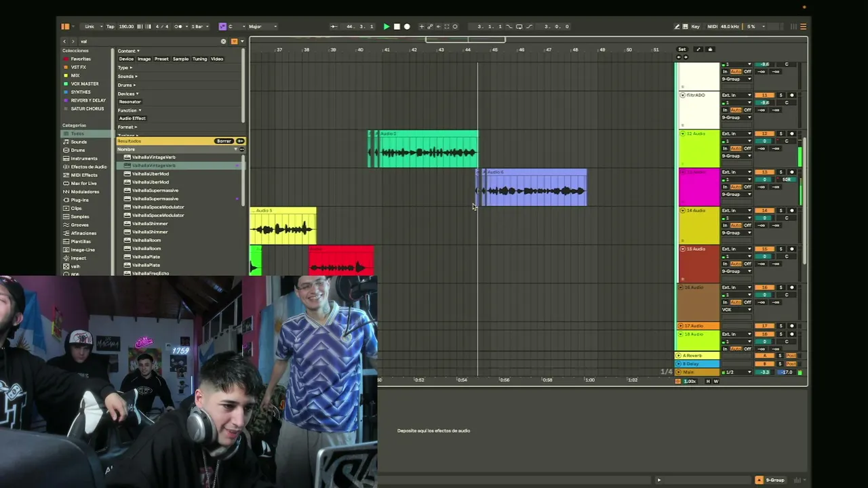Open the Grooves category
The height and width of the screenshot is (488, 868).
(x=79, y=225)
